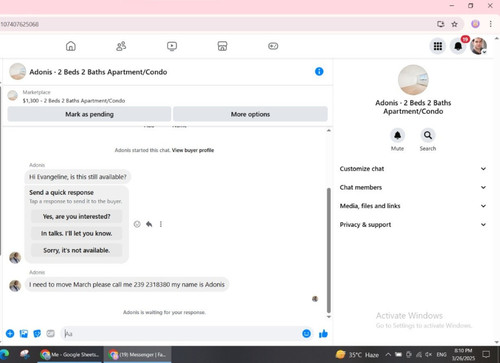Viewport: 500px width, 363px height.
Task: Open the Facebook menu grid icon
Action: click(x=438, y=46)
